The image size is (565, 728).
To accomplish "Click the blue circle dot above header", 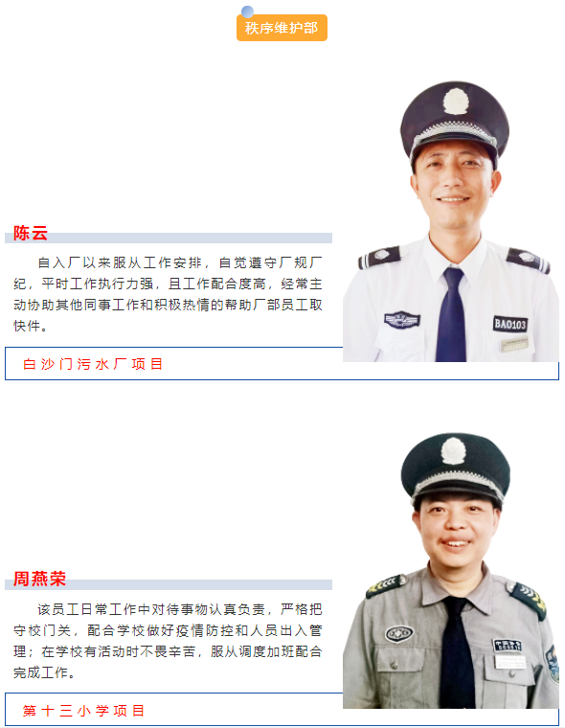I will tap(247, 11).
